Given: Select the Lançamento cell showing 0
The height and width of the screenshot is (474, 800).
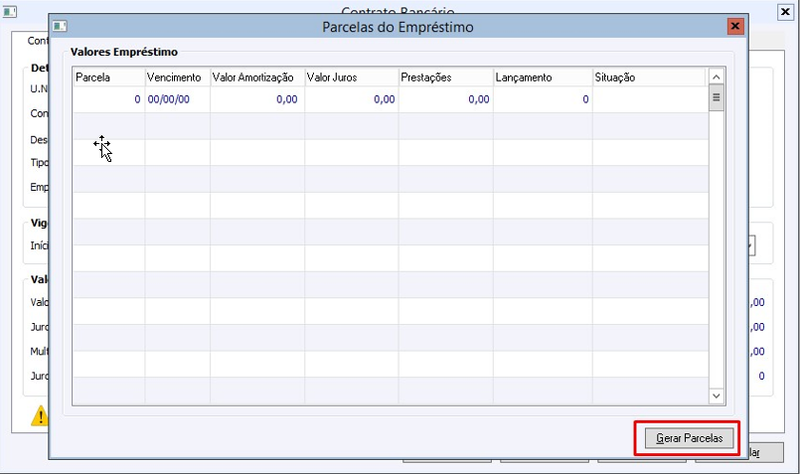Looking at the screenshot, I should (x=542, y=99).
